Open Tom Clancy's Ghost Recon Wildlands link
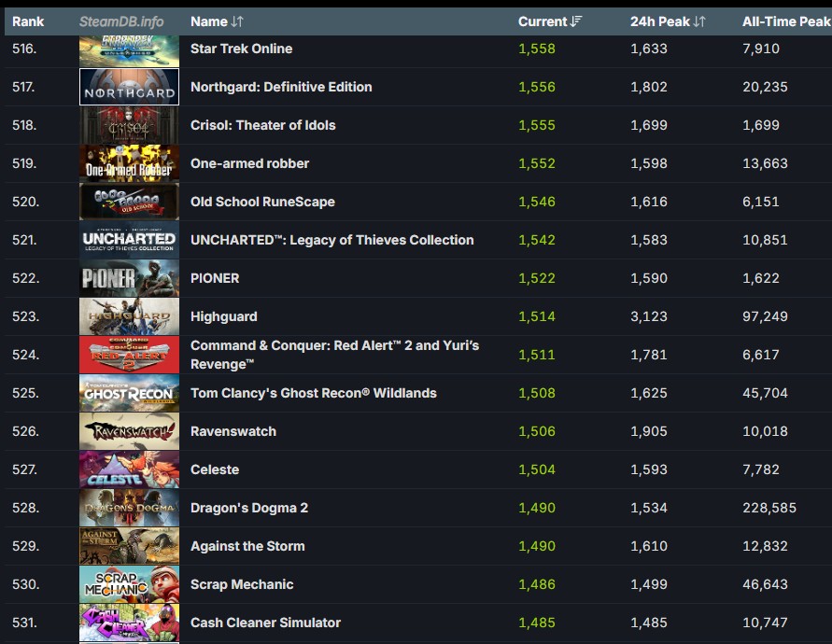 314,393
